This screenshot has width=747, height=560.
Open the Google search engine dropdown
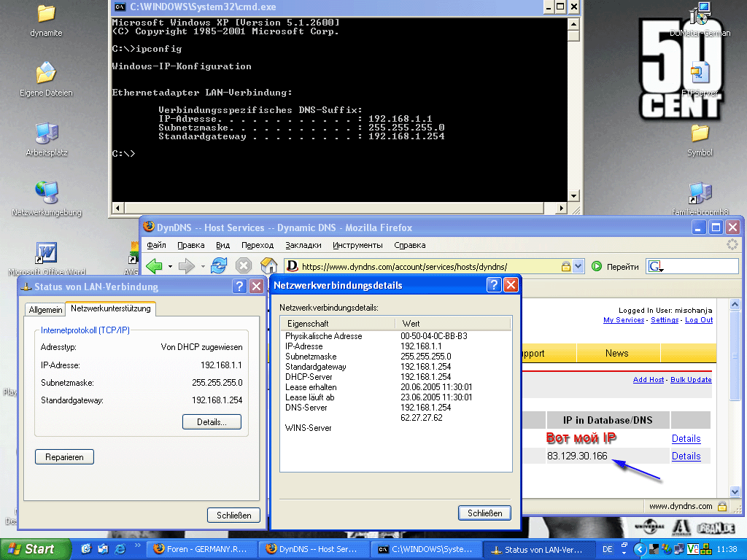[656, 267]
